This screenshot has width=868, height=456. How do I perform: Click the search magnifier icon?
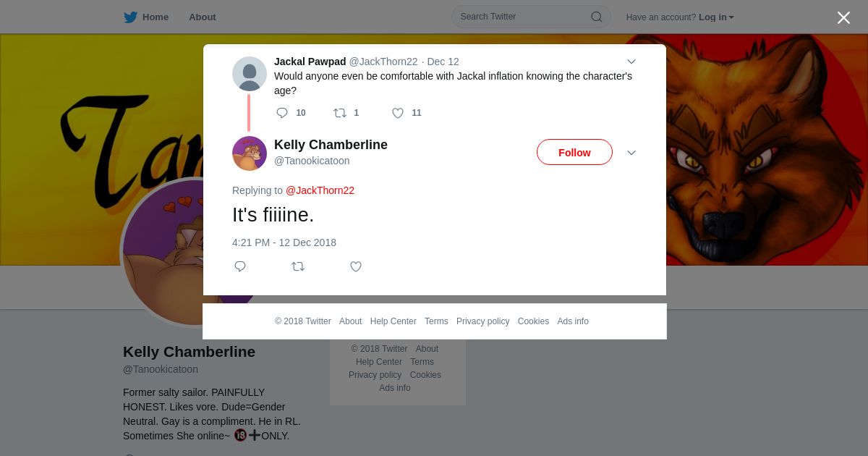[596, 17]
